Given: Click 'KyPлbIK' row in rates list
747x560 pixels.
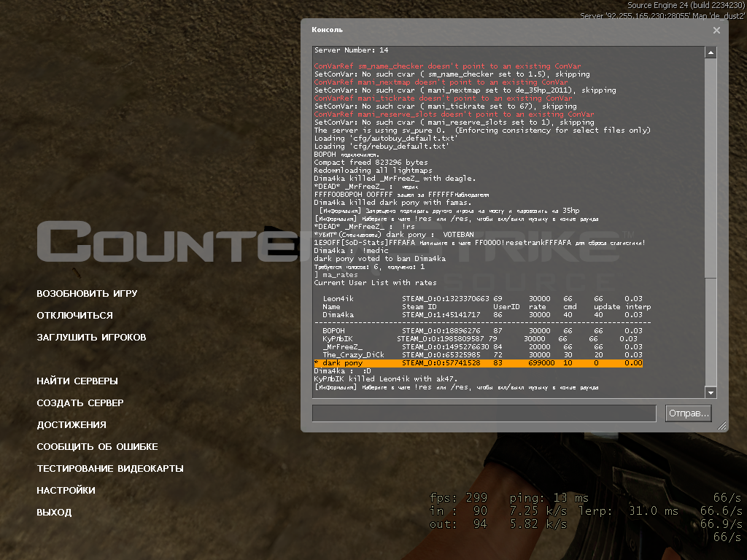Looking at the screenshot, I should click(480, 338).
